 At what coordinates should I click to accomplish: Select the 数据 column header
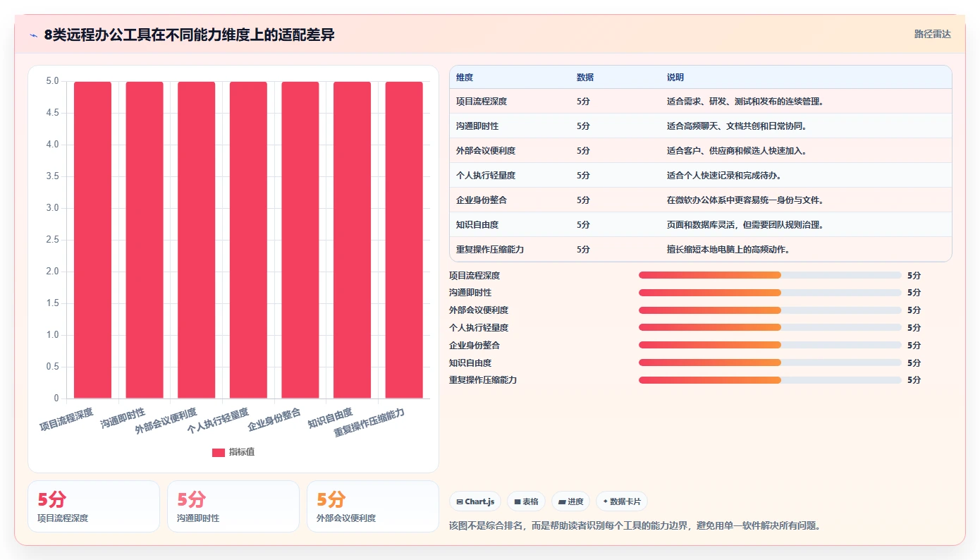point(585,78)
